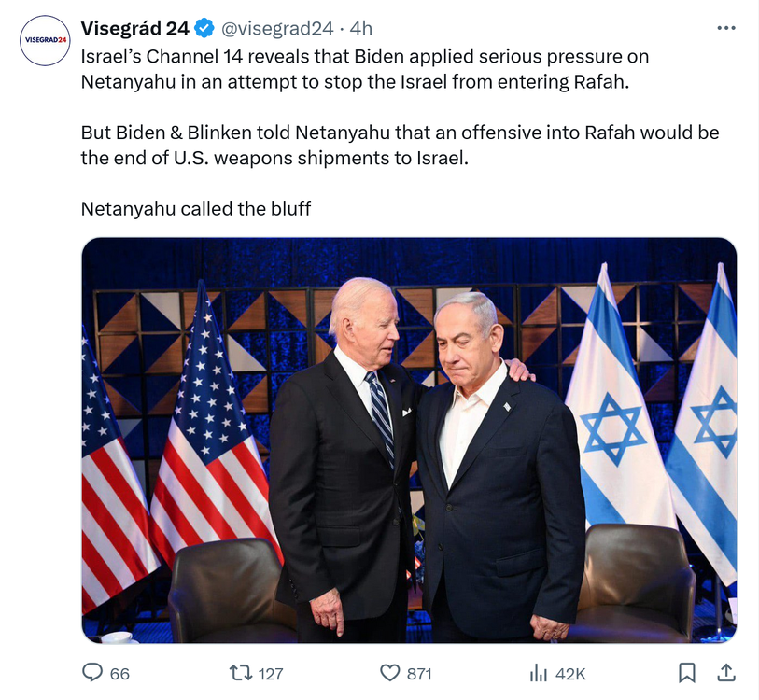Click the paragraph mentioning Biden & Blinken

pos(400,145)
